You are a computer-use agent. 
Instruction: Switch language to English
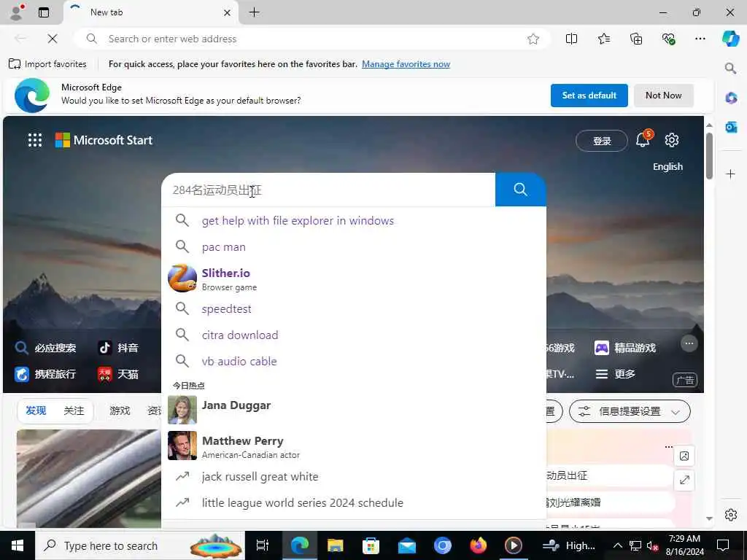pyautogui.click(x=667, y=167)
